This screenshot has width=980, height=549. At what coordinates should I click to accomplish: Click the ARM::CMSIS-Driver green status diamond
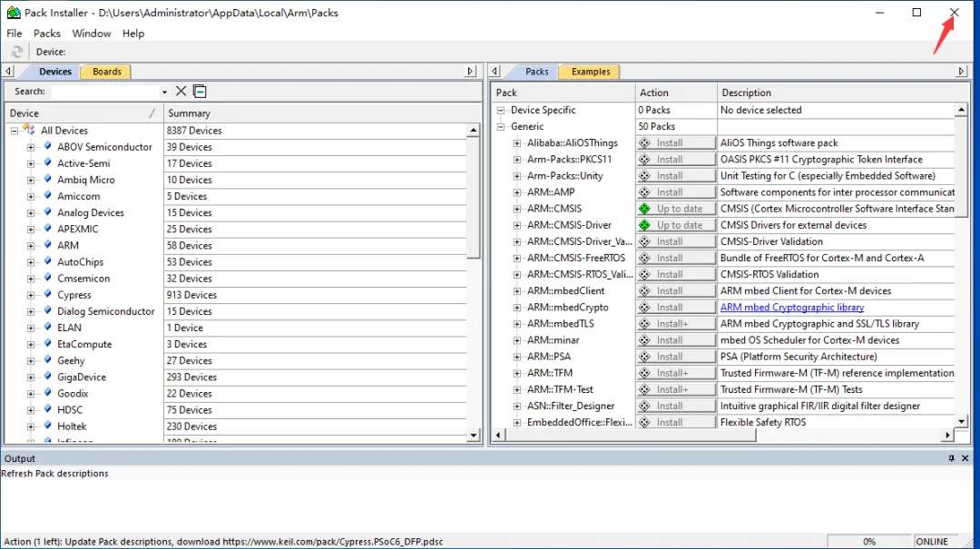coord(644,225)
